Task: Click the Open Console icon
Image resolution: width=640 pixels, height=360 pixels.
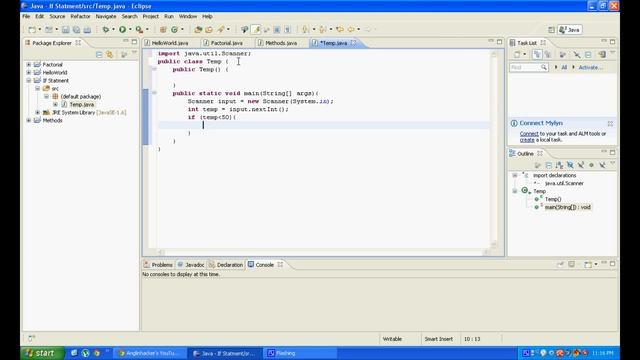Action: click(x=588, y=264)
